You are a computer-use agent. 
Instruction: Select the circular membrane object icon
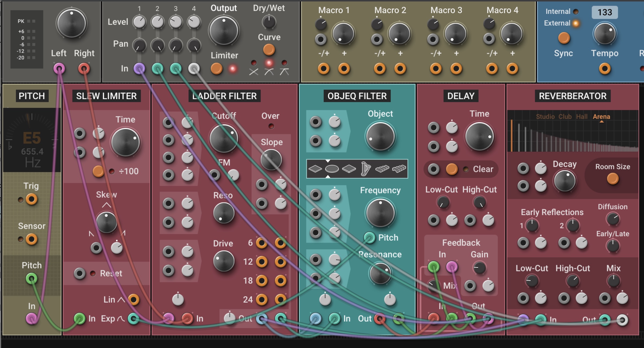coord(332,169)
